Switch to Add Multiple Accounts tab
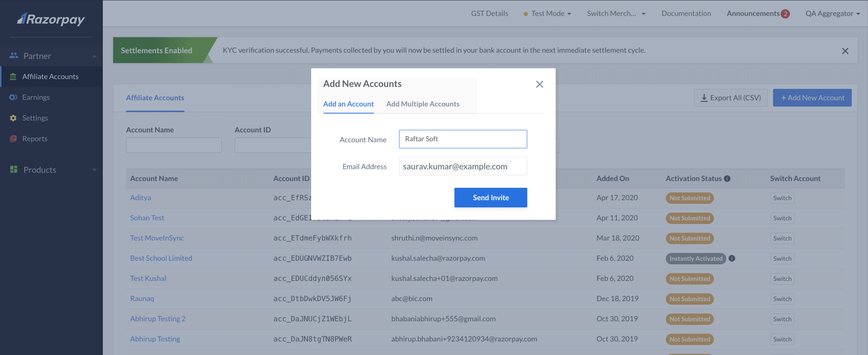This screenshot has height=355, width=868. point(423,104)
